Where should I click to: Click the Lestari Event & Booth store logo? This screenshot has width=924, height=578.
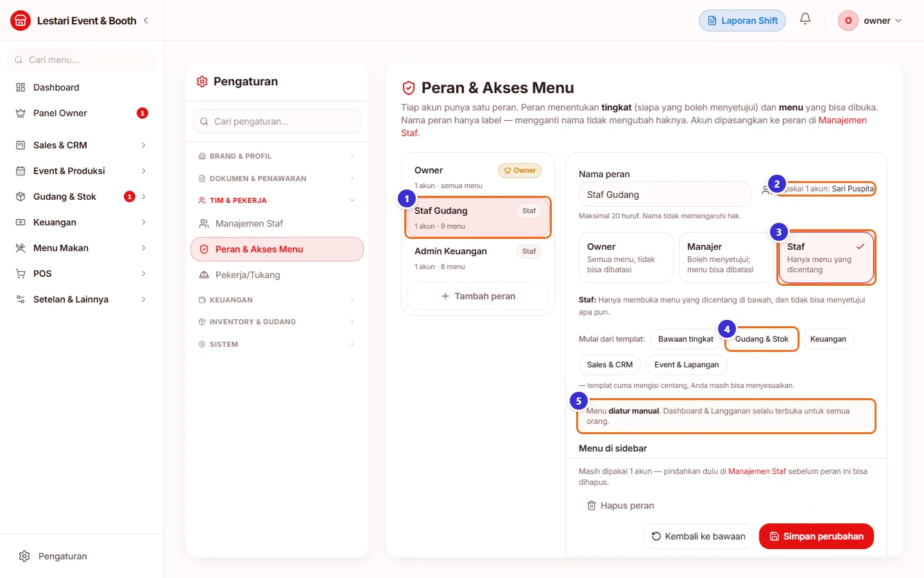(x=21, y=21)
